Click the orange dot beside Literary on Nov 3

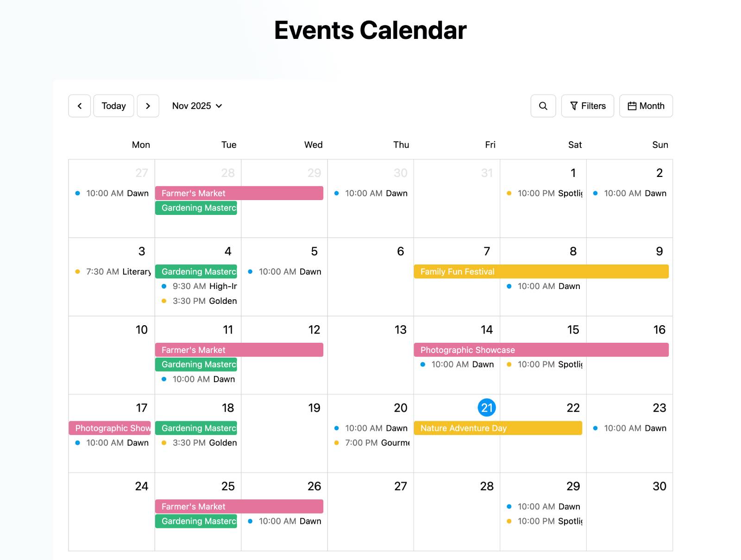(77, 272)
